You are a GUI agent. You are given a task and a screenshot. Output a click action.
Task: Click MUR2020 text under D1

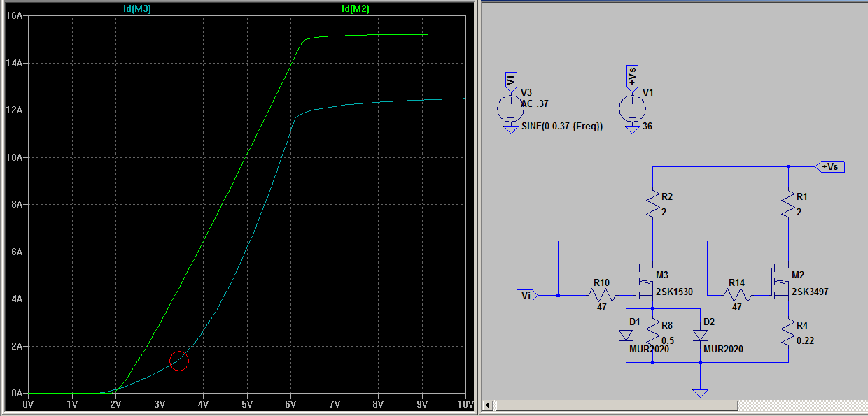point(649,349)
